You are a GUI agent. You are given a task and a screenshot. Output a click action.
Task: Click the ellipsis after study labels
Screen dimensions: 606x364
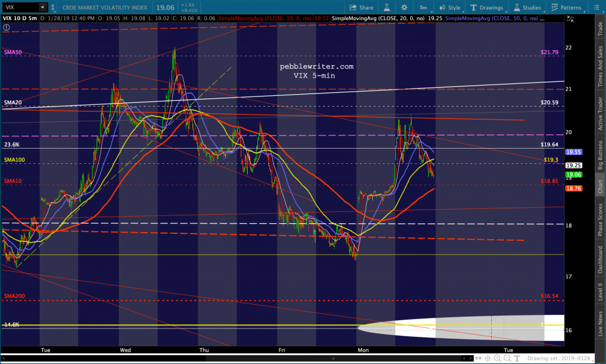coord(542,18)
